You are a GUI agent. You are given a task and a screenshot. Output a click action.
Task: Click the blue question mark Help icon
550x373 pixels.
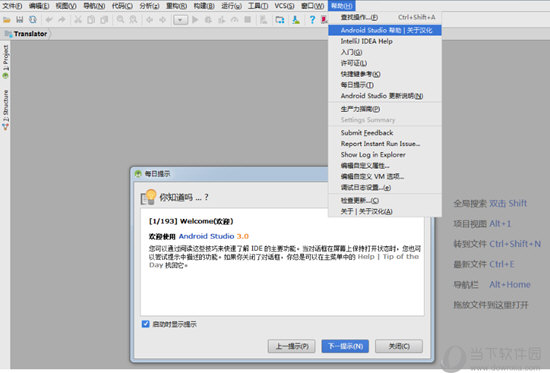click(312, 20)
